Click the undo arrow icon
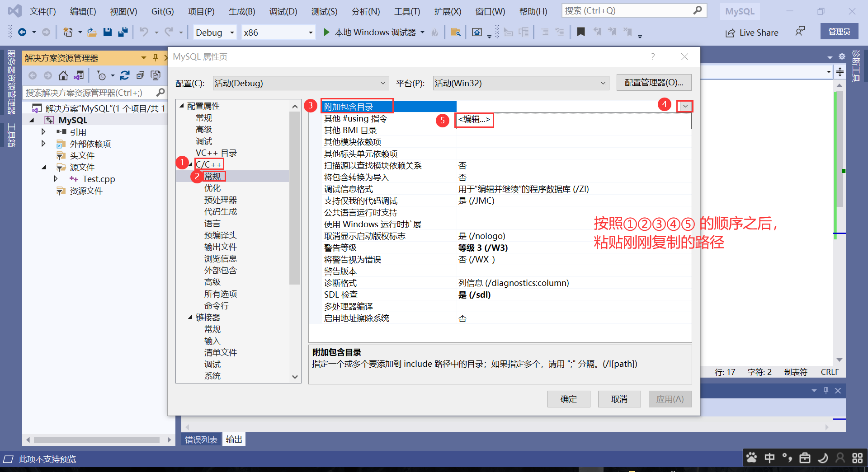Viewport: 868px width, 472px height. click(x=144, y=32)
